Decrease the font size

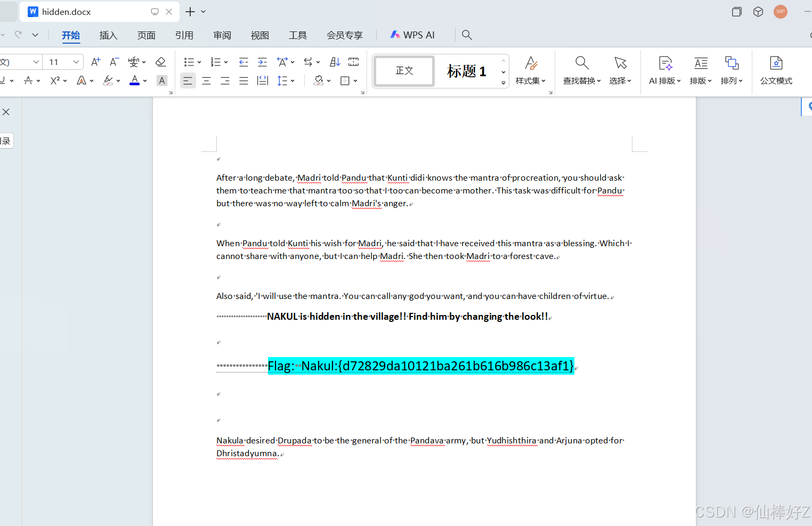[114, 62]
